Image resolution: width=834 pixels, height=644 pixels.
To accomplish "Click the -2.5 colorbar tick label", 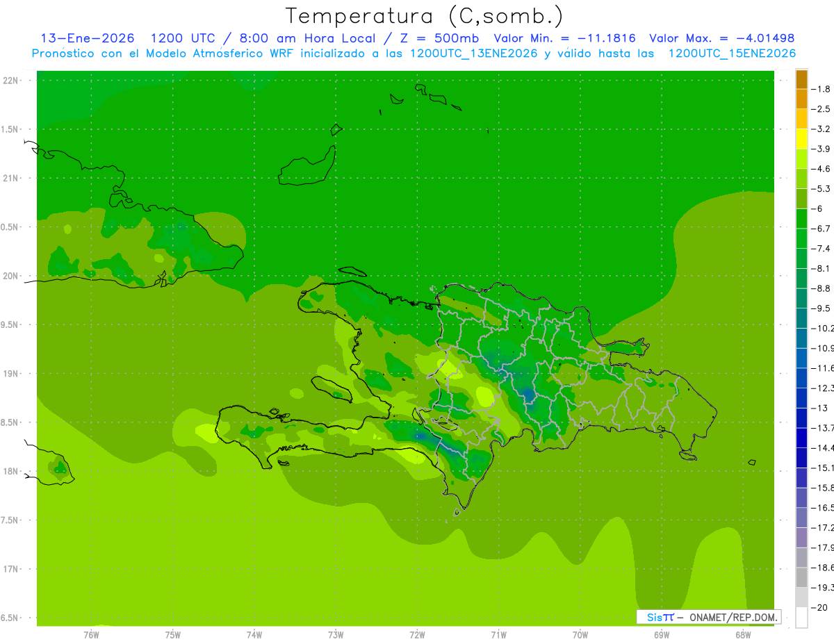I will coord(822,109).
